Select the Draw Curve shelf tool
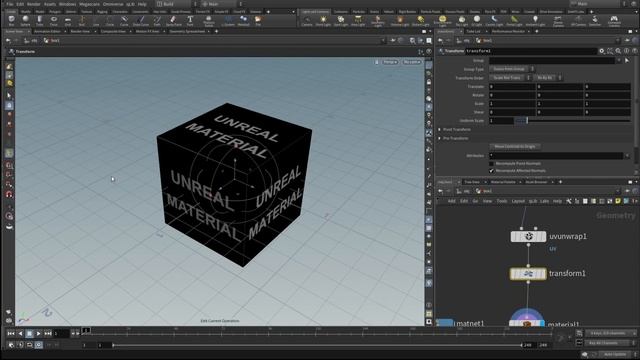 [x=141, y=21]
